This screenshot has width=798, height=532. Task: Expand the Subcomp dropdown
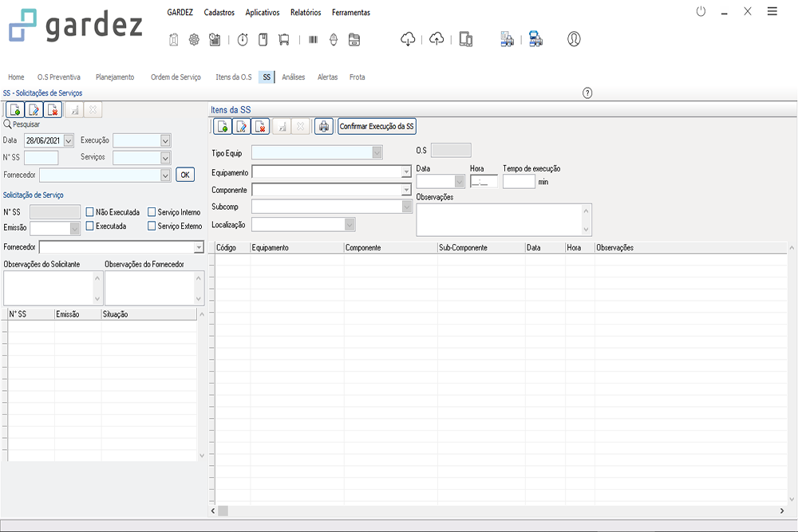point(406,207)
